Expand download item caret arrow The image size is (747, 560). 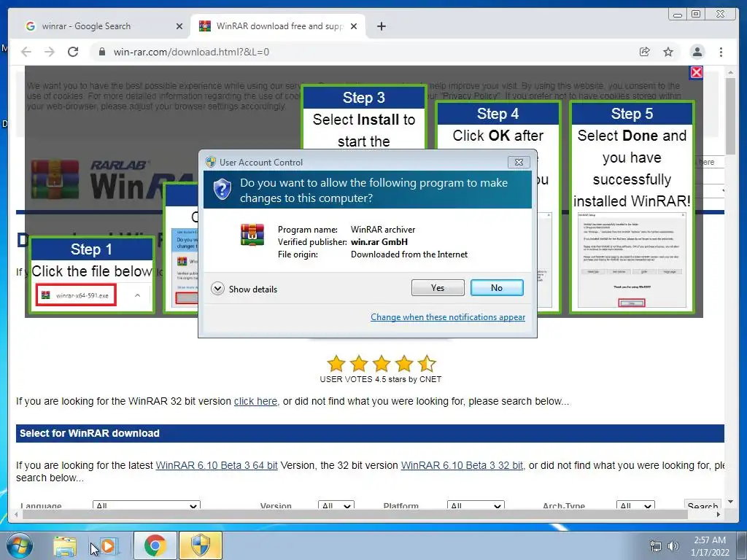tap(137, 296)
